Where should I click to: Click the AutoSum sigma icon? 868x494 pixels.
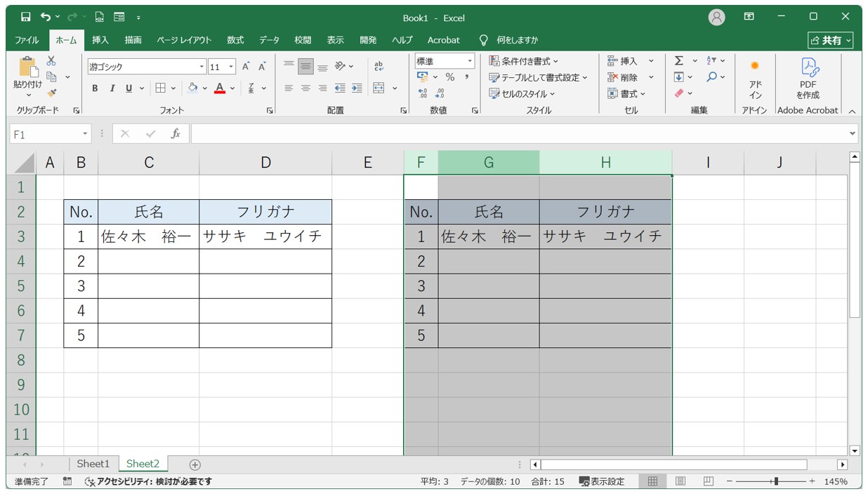[679, 61]
